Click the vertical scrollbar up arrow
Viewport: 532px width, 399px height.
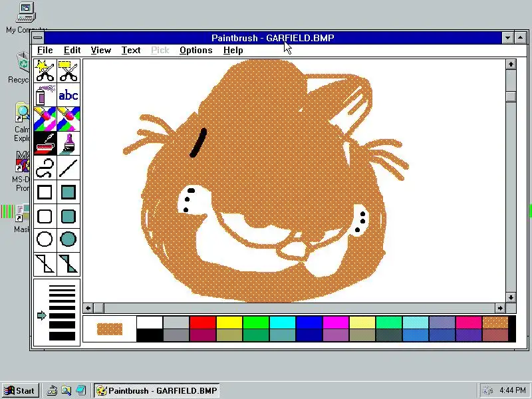[511, 64]
